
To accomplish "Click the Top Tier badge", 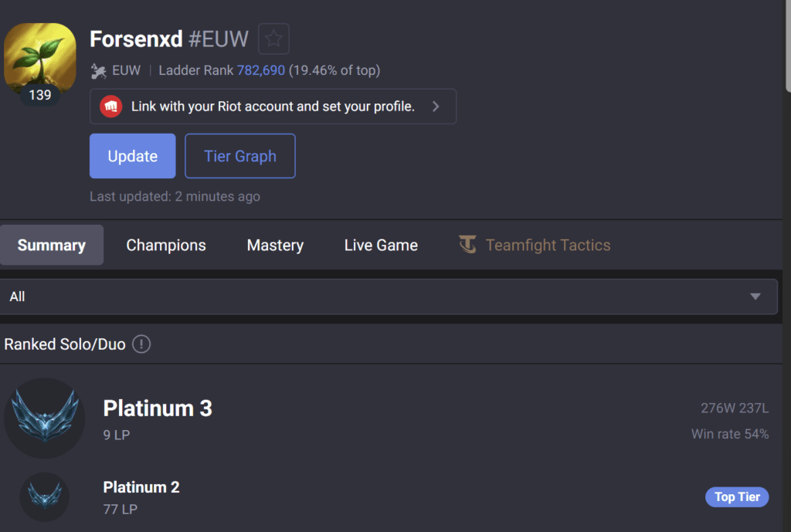I will pyautogui.click(x=736, y=496).
